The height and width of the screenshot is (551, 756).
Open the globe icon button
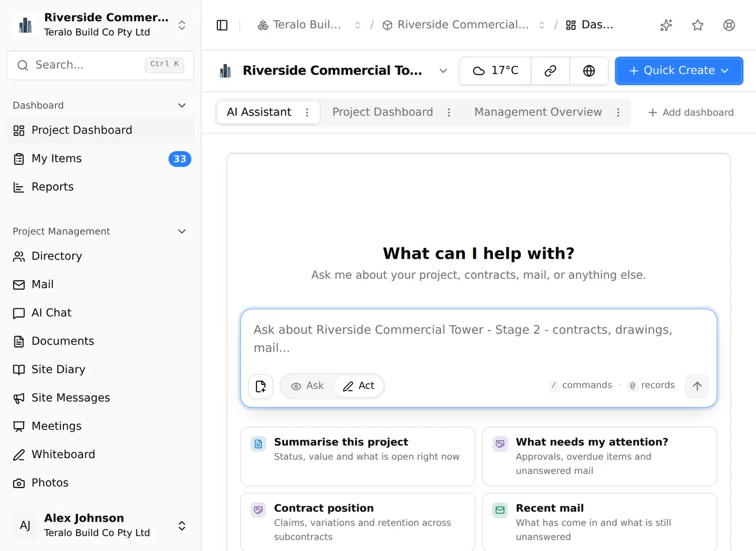tap(589, 71)
